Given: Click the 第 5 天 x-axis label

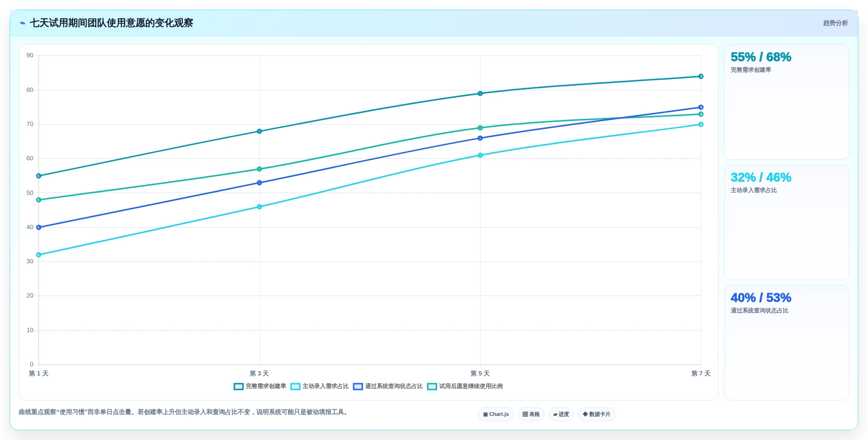Looking at the screenshot, I should pyautogui.click(x=480, y=374).
